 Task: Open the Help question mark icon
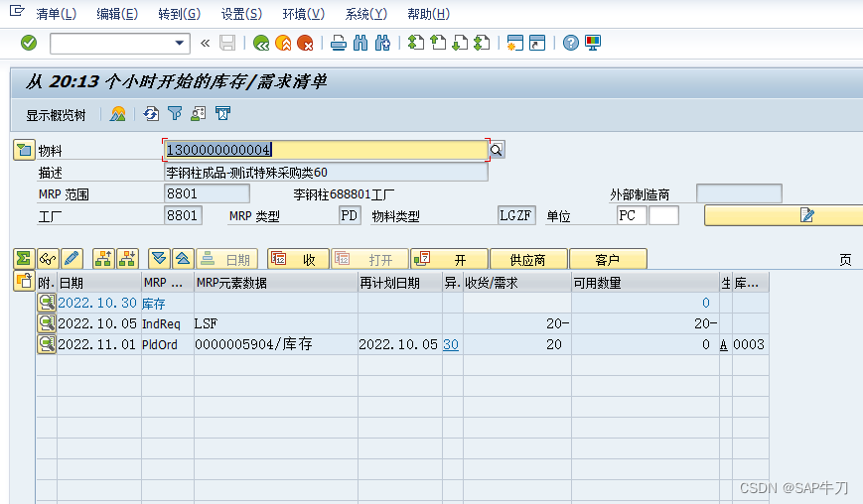click(571, 43)
